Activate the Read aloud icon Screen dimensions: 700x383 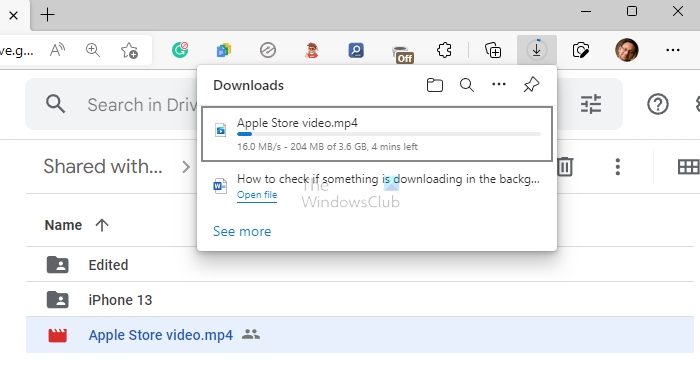57,50
